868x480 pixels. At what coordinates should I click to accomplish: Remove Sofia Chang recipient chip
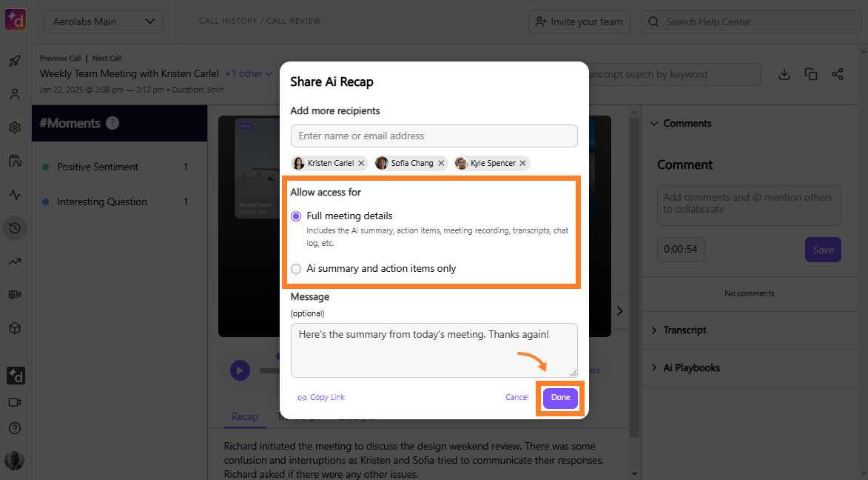click(441, 163)
